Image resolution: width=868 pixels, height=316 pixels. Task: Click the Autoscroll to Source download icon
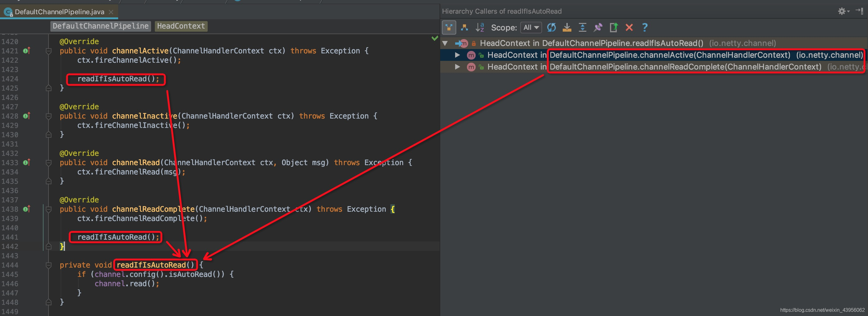(x=567, y=28)
